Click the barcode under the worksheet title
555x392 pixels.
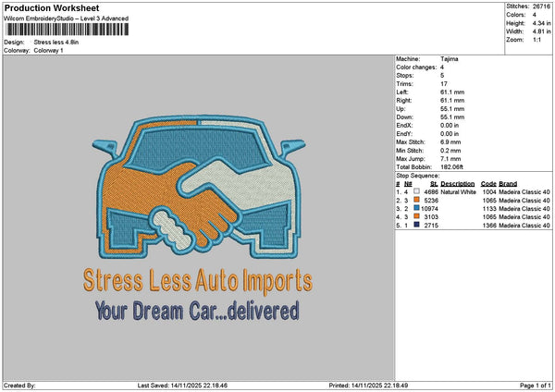(73, 31)
